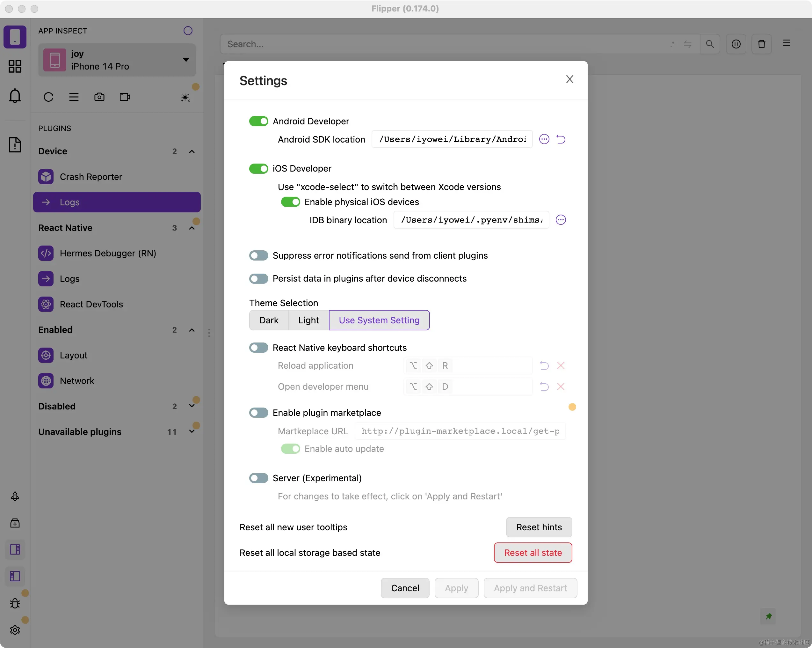This screenshot has height=648, width=812.
Task: Open React DevTools plugin
Action: [117, 304]
